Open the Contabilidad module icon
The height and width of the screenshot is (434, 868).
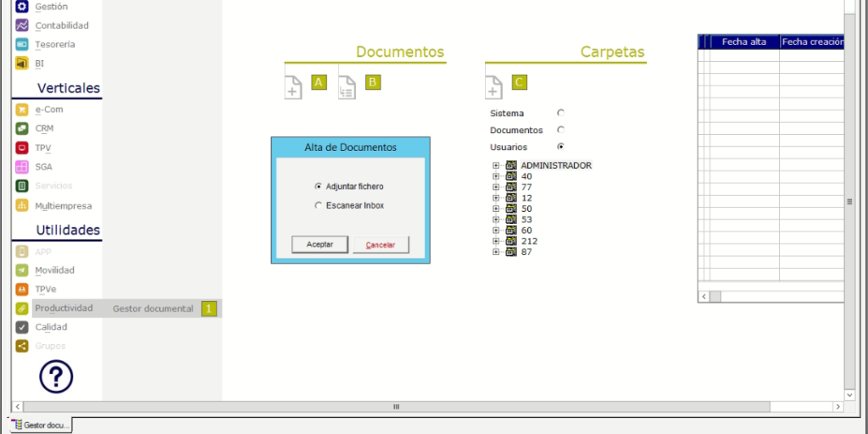[22, 25]
